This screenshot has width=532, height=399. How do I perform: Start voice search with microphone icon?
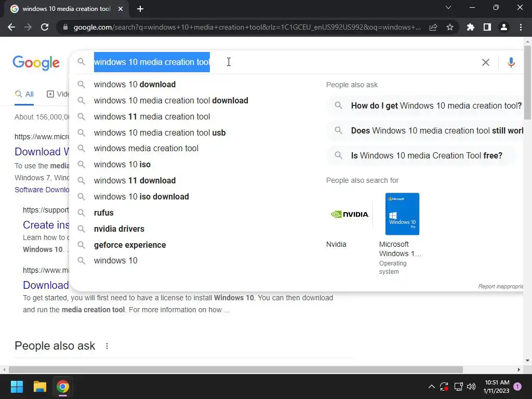click(511, 62)
